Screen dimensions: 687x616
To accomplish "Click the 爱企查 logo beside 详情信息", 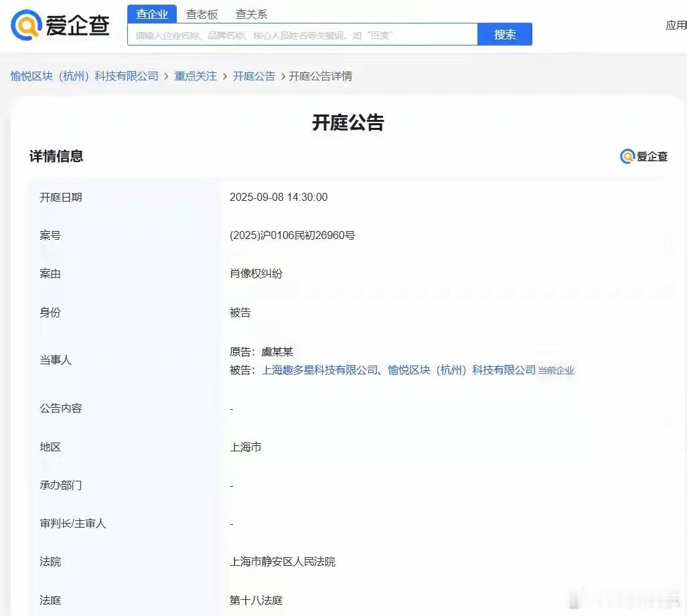I will [644, 156].
